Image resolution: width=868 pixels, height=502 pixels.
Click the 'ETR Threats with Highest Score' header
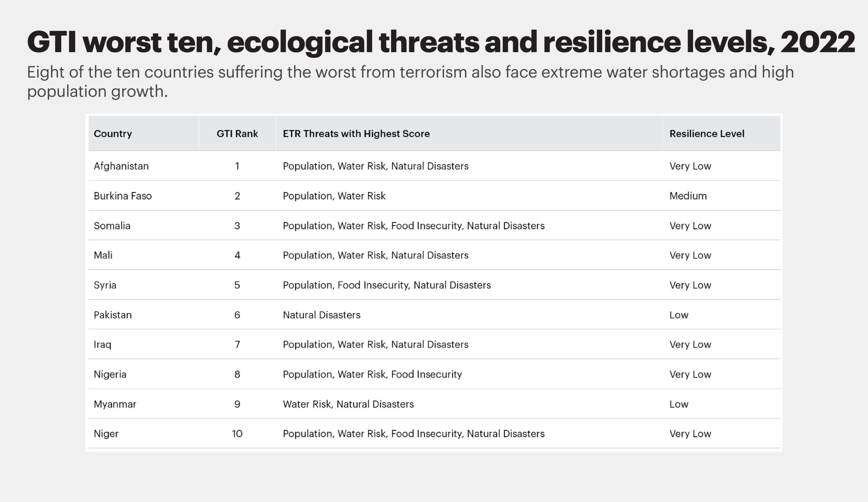click(x=356, y=134)
